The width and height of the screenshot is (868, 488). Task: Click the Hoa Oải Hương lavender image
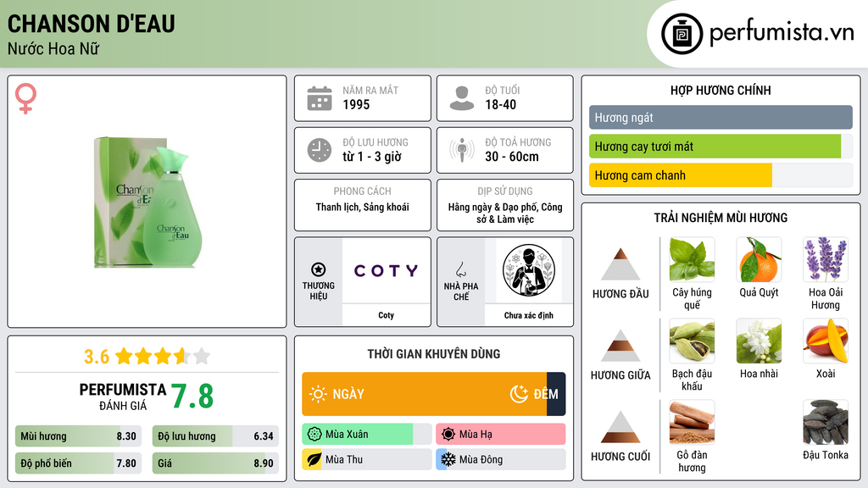click(x=826, y=259)
